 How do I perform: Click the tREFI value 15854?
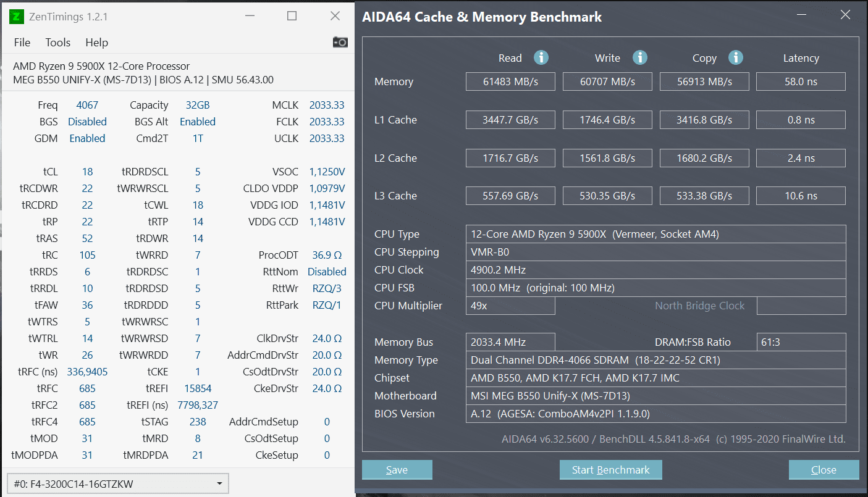(198, 388)
